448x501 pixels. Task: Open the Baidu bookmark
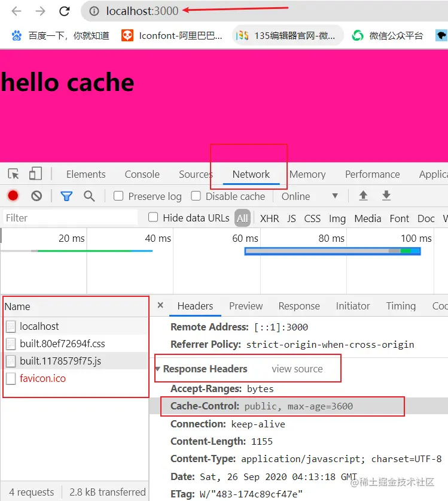point(60,35)
